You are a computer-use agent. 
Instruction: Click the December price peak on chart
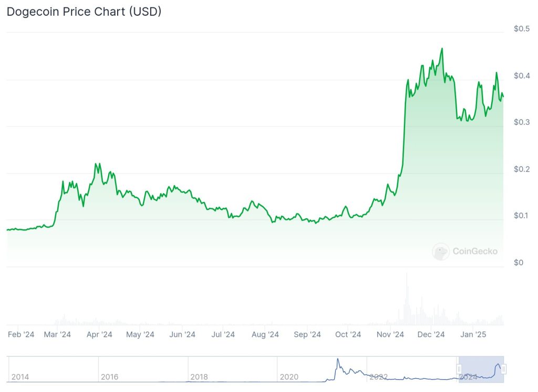pyautogui.click(x=442, y=49)
